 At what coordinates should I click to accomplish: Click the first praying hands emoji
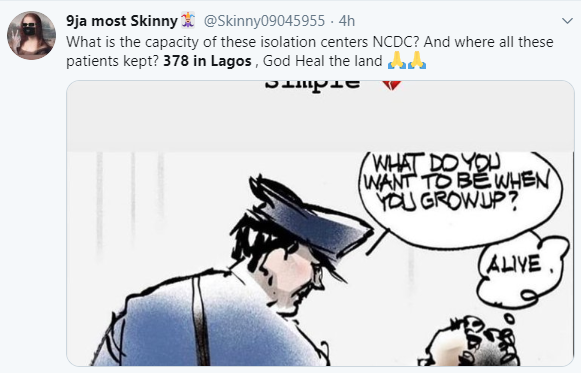tap(397, 60)
